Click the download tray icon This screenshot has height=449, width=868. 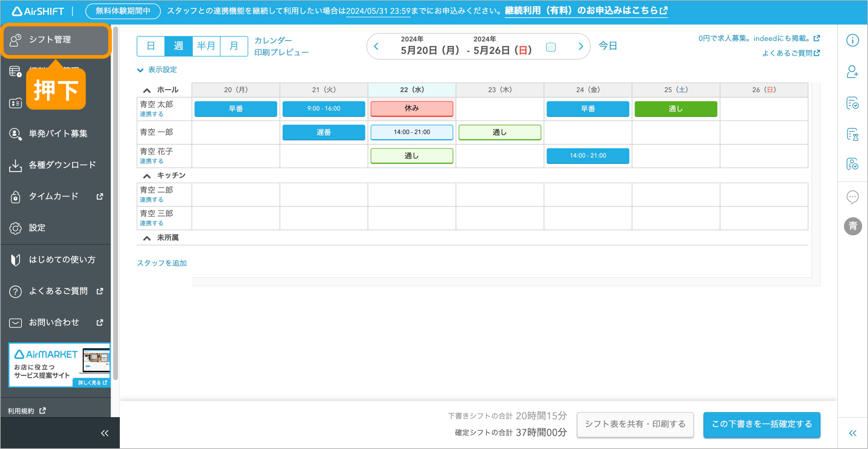[x=15, y=165]
